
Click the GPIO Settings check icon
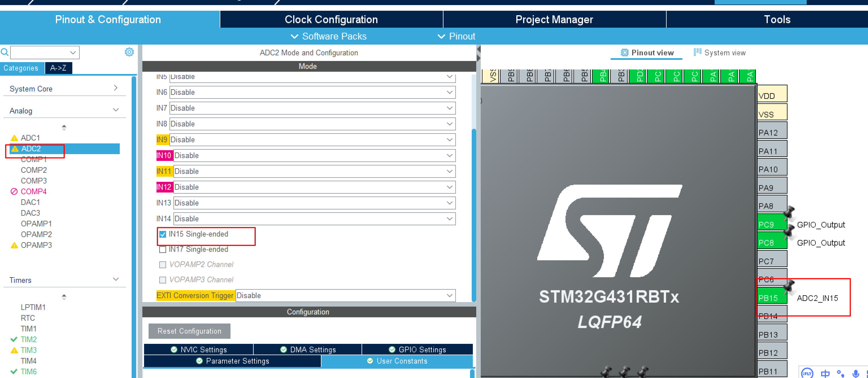pos(392,349)
